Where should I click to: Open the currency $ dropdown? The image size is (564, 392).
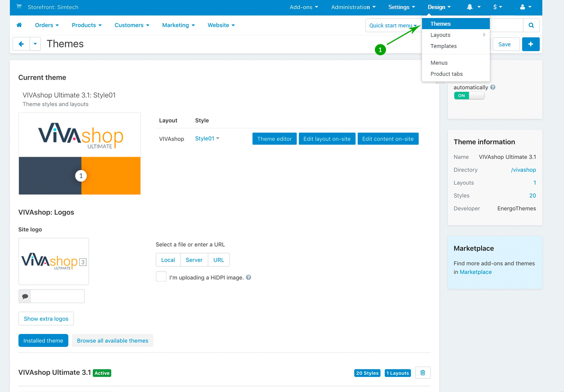coord(498,7)
